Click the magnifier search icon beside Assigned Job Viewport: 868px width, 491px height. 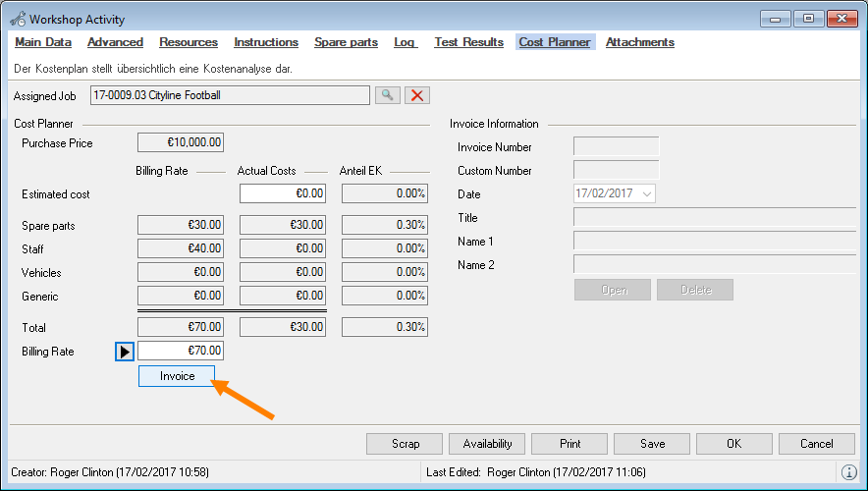[x=388, y=95]
